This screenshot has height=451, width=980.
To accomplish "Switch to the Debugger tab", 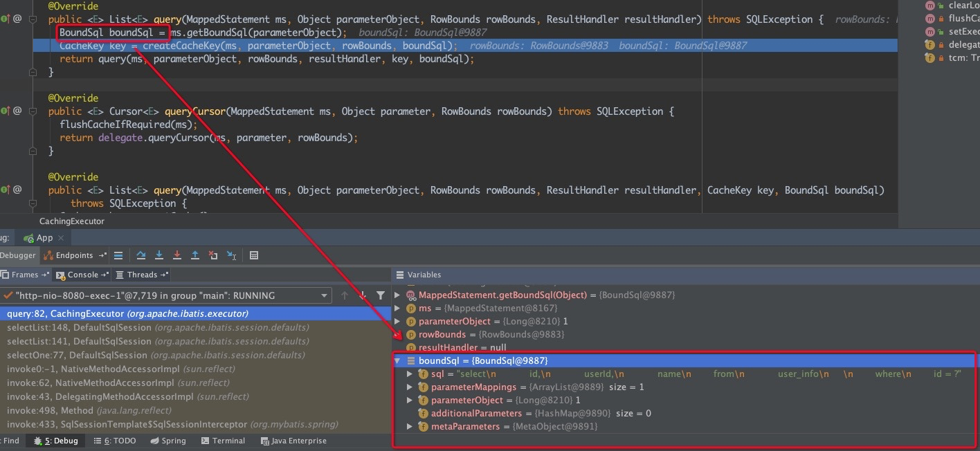I will pyautogui.click(x=18, y=255).
